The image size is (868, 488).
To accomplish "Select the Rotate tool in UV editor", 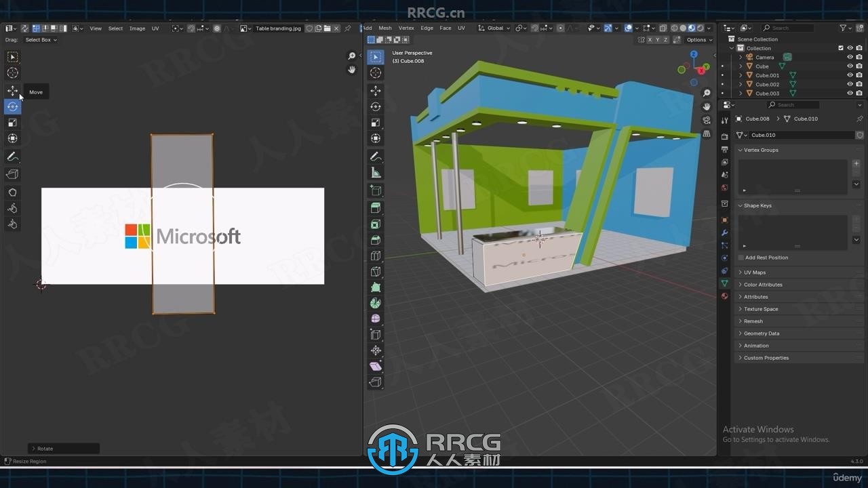I will (x=12, y=106).
